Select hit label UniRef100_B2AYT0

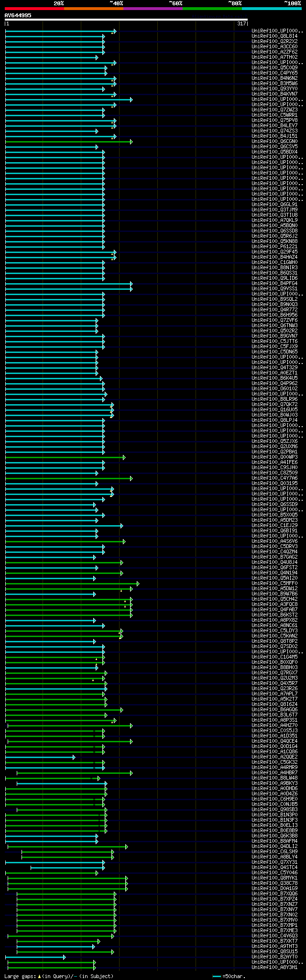pyautogui.click(x=274, y=957)
